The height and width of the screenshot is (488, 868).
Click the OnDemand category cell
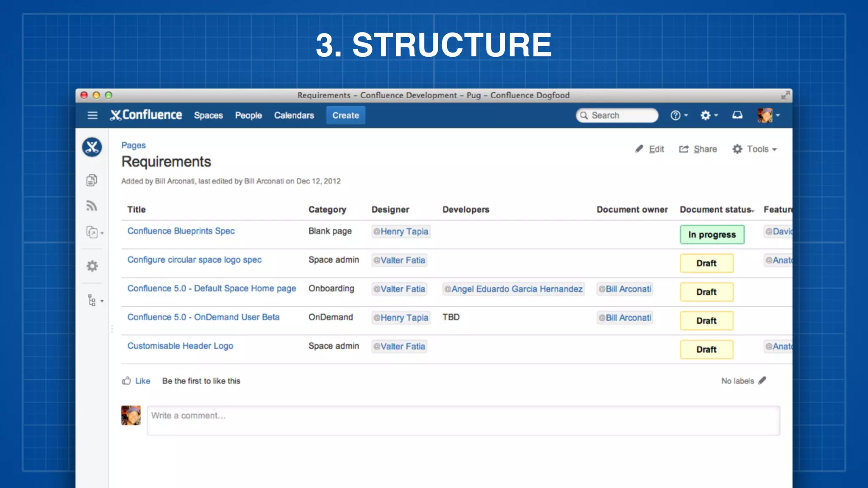[x=331, y=317]
